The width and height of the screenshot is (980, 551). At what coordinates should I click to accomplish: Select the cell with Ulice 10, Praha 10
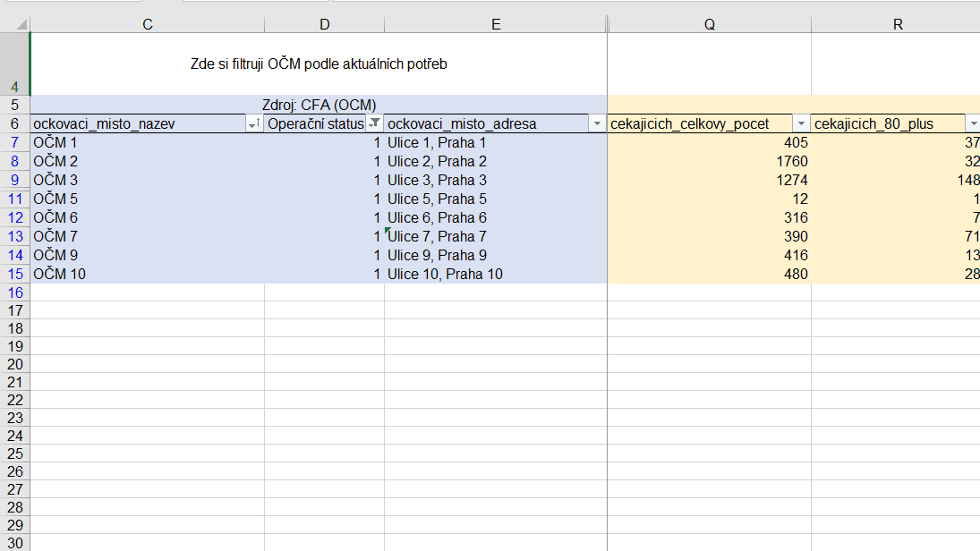coord(495,274)
